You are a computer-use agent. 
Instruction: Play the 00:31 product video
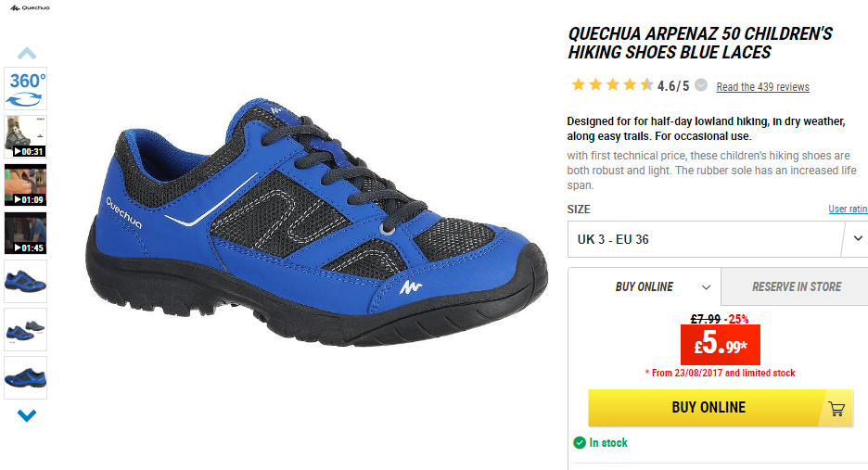(25, 137)
